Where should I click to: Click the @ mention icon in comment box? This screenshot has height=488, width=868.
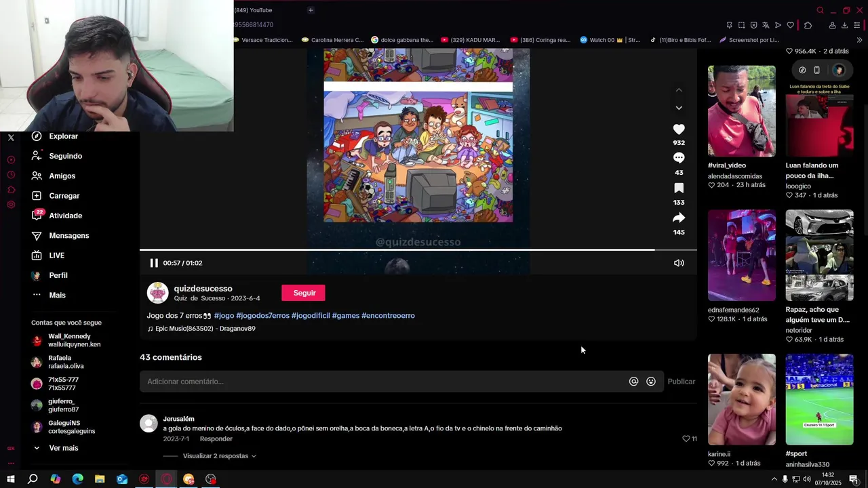click(x=633, y=382)
